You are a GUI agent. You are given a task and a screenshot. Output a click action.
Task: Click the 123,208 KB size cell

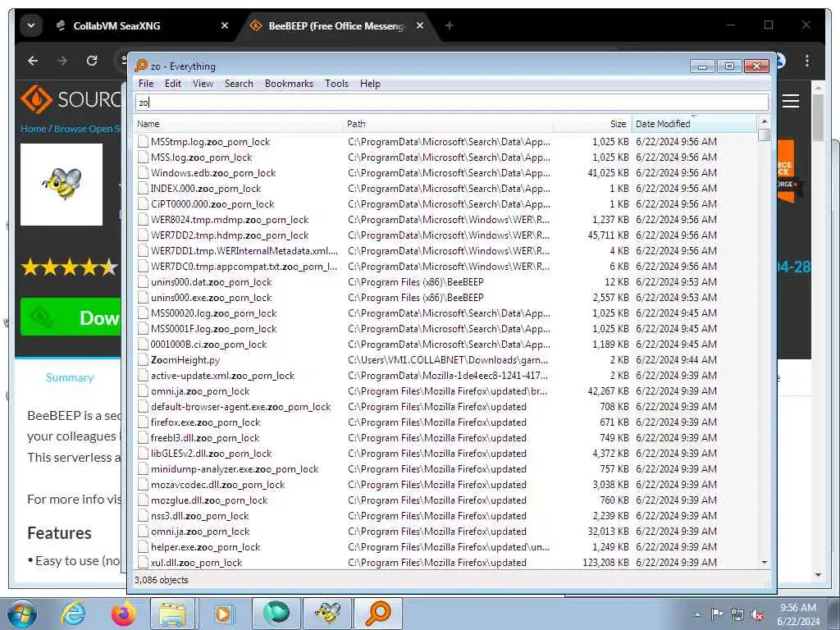point(605,563)
